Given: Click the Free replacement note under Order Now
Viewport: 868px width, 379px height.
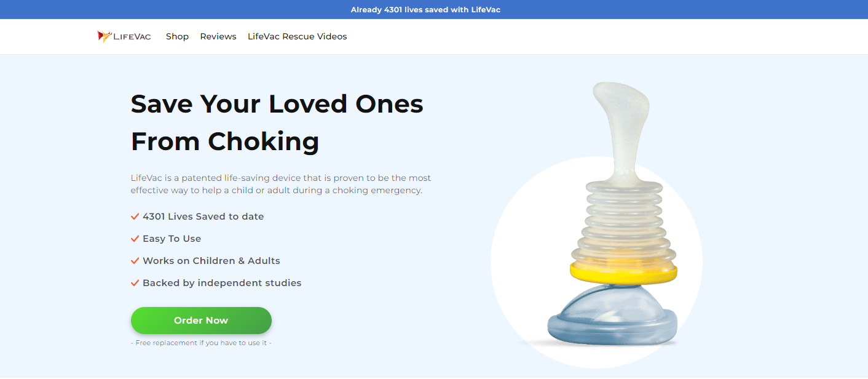Looking at the screenshot, I should [201, 343].
